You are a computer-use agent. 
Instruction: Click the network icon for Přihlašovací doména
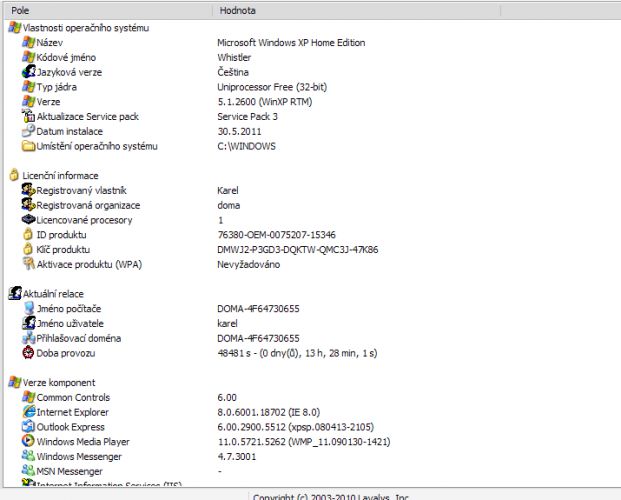(x=29, y=338)
